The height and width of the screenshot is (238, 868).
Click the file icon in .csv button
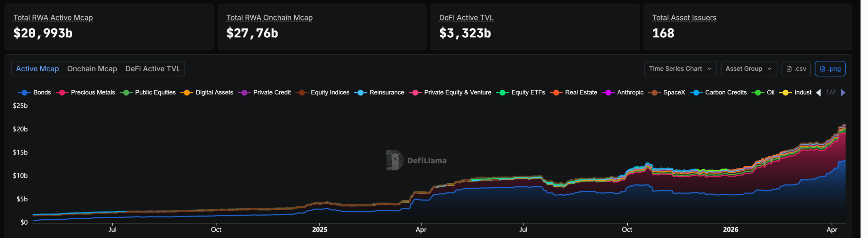(x=789, y=69)
